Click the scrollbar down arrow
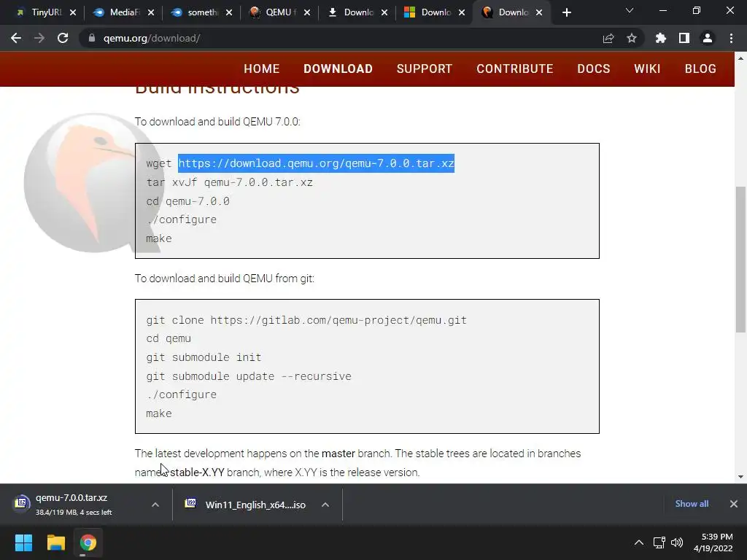Image resolution: width=747 pixels, height=560 pixels. point(740,477)
